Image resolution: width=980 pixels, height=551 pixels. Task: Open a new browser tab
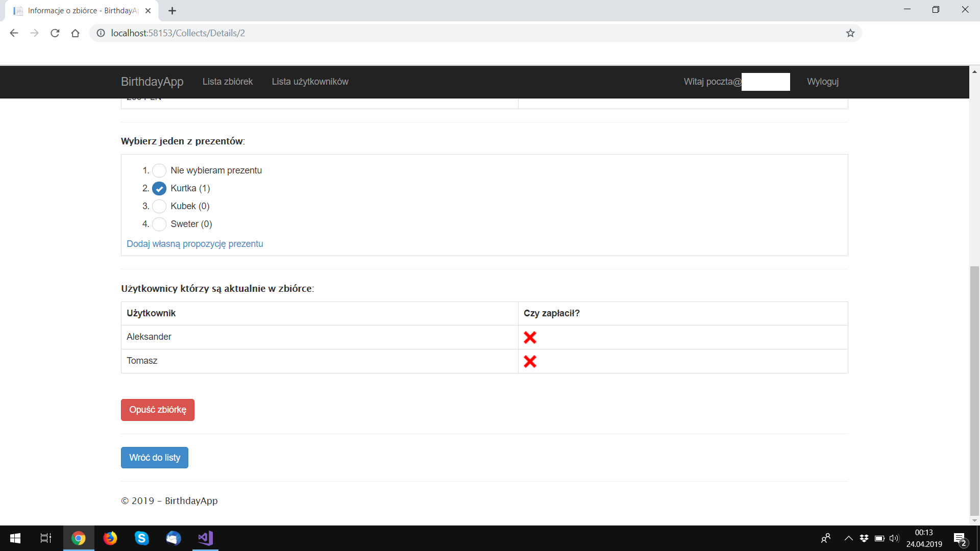click(173, 11)
